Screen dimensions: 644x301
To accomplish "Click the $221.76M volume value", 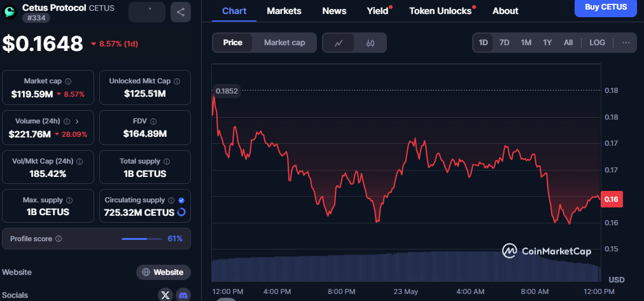I will 29,134.
